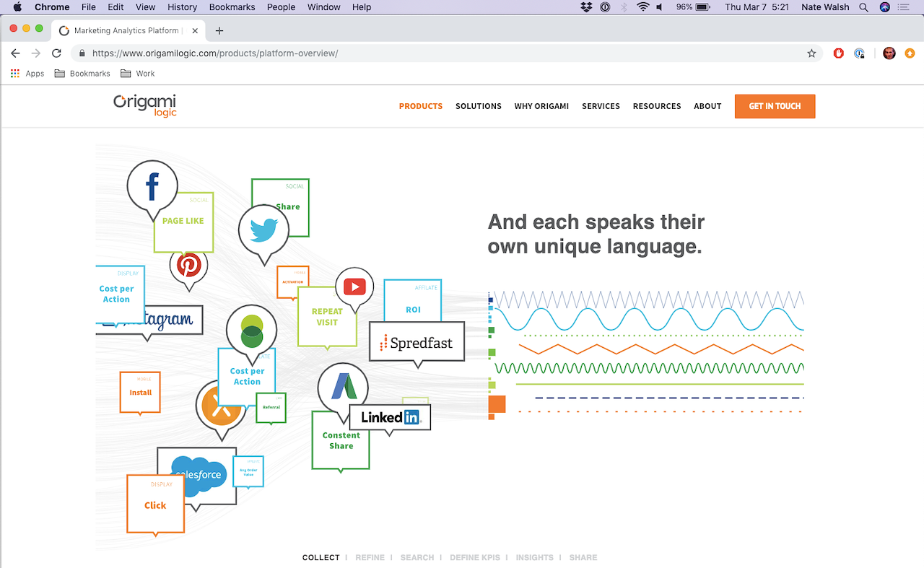Open the Apple menu

pyautogui.click(x=17, y=7)
